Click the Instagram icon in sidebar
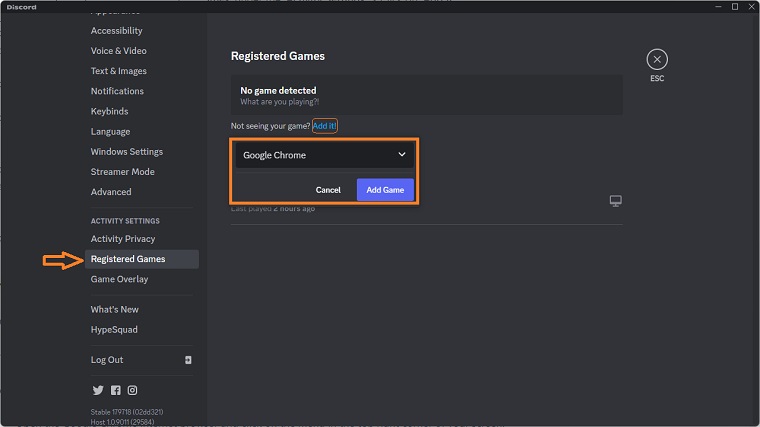Viewport: 760px width, 427px height. point(132,390)
